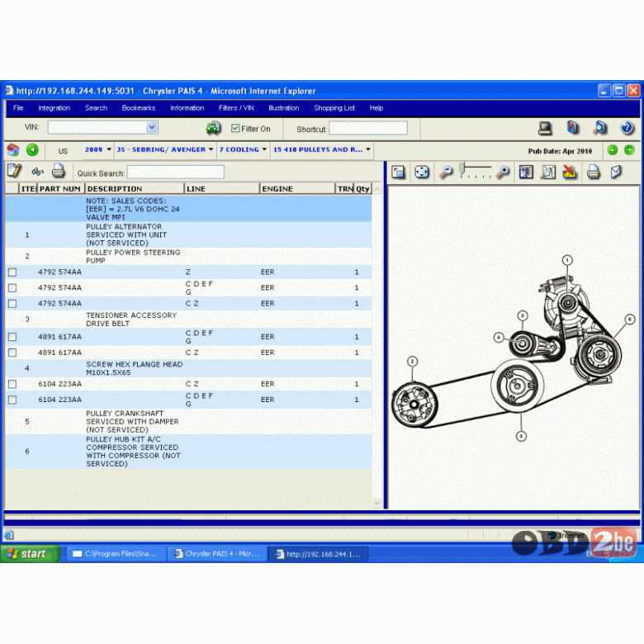
Task: Open the Help menu
Action: click(376, 108)
